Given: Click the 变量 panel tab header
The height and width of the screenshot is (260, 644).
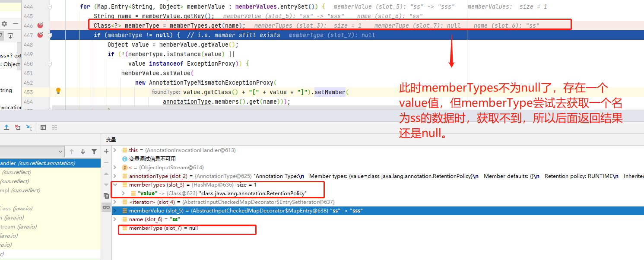Looking at the screenshot, I should click(x=111, y=140).
